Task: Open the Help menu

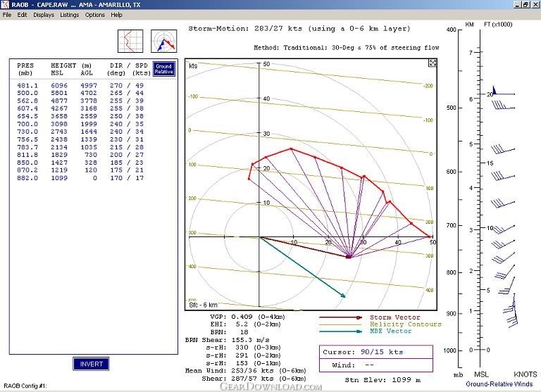Action: [x=116, y=15]
